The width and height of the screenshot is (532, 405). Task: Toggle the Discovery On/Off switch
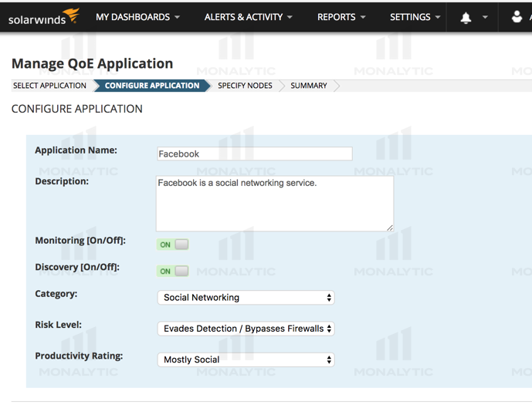click(x=172, y=271)
